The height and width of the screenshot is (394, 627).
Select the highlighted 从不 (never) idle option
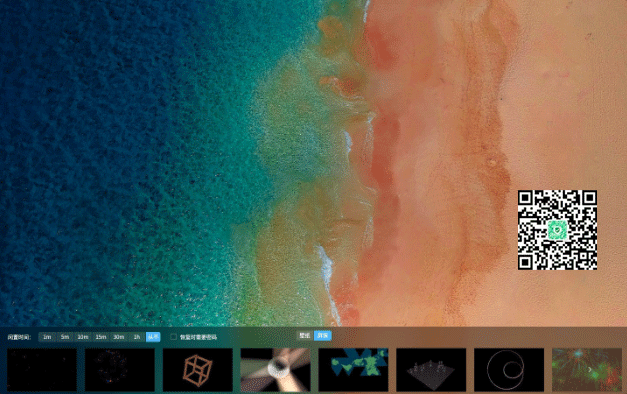[153, 337]
